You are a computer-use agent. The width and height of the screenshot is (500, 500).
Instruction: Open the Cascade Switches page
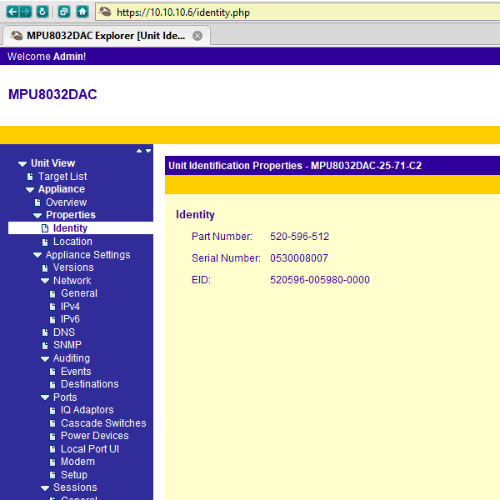[103, 423]
